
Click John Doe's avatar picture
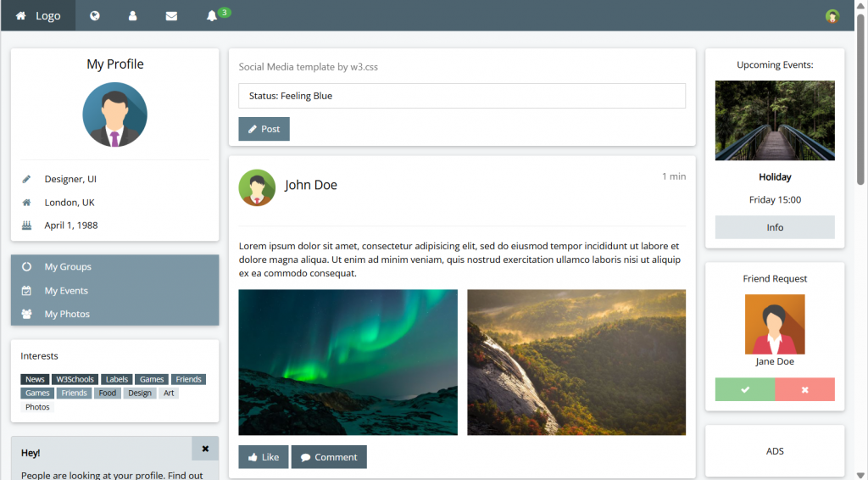pos(257,187)
